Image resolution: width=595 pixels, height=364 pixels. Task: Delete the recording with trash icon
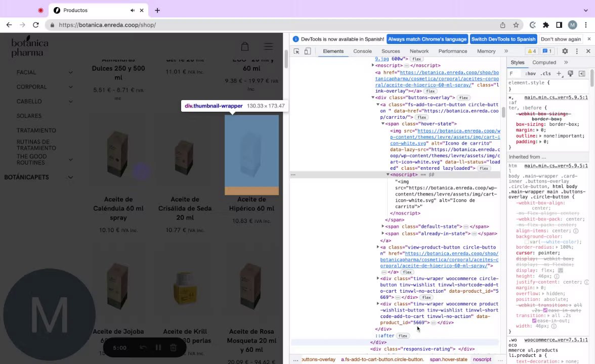tap(173, 348)
